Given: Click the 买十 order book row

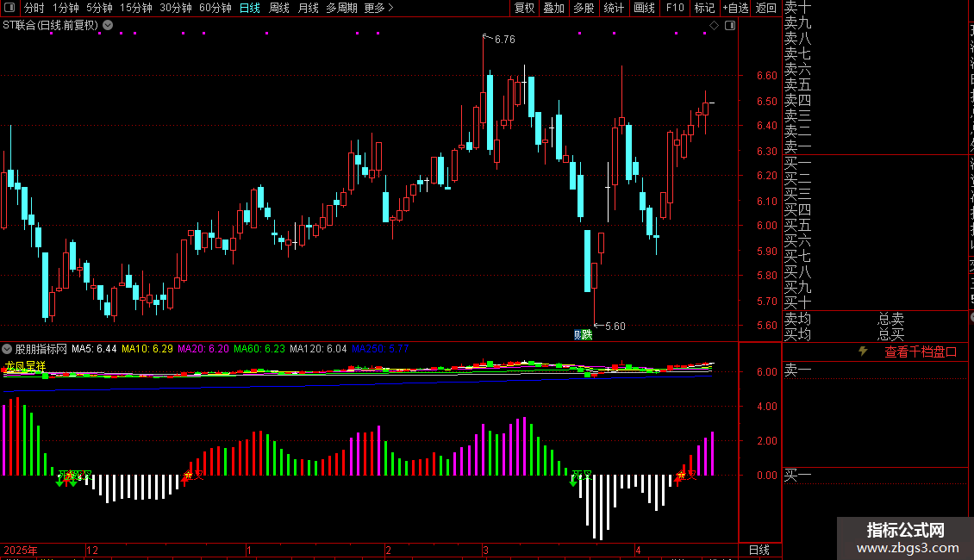Looking at the screenshot, I should 797,302.
